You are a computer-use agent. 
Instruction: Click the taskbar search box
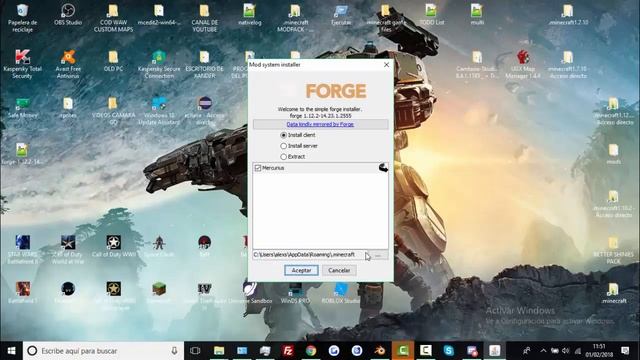(103, 351)
